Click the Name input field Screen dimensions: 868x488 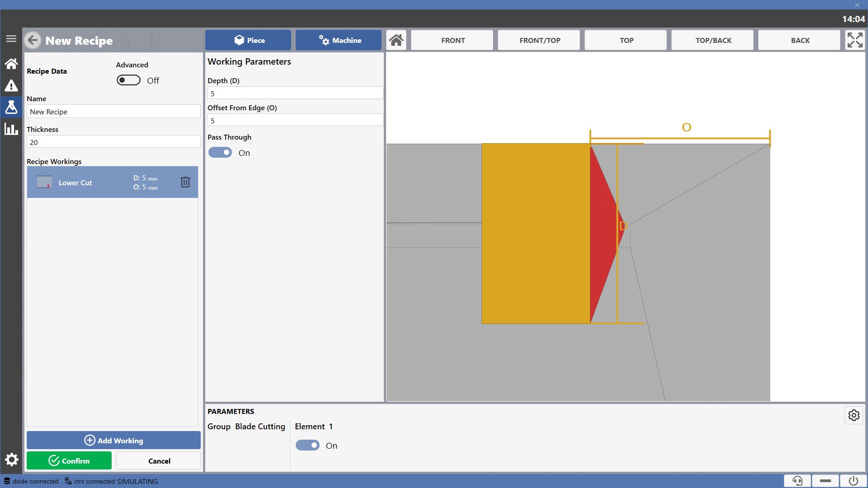click(x=113, y=112)
